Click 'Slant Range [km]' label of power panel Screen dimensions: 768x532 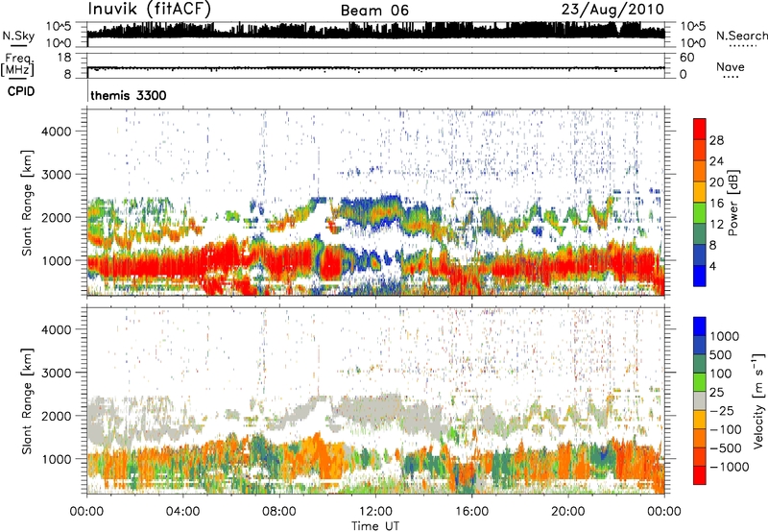coord(27,203)
